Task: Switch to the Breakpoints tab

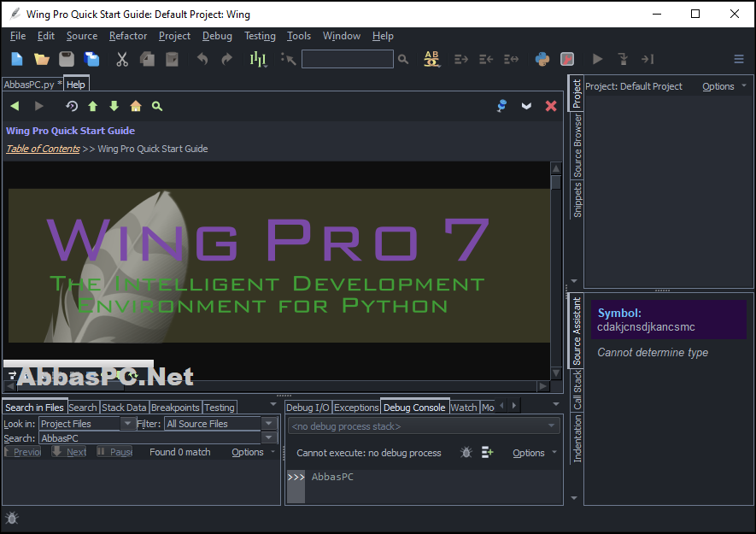Action: click(x=175, y=408)
